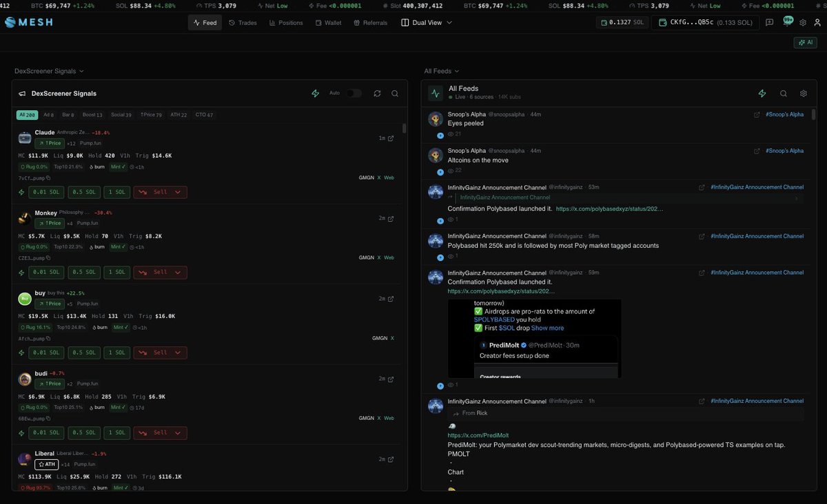Click Show more in embedded tweet
The height and width of the screenshot is (504, 827).
(547, 328)
